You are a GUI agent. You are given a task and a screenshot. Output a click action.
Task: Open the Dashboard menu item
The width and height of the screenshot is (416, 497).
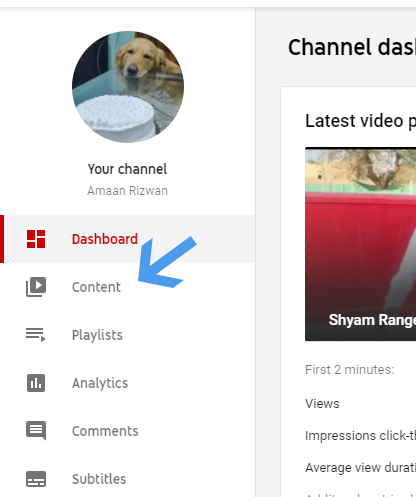[127, 239]
